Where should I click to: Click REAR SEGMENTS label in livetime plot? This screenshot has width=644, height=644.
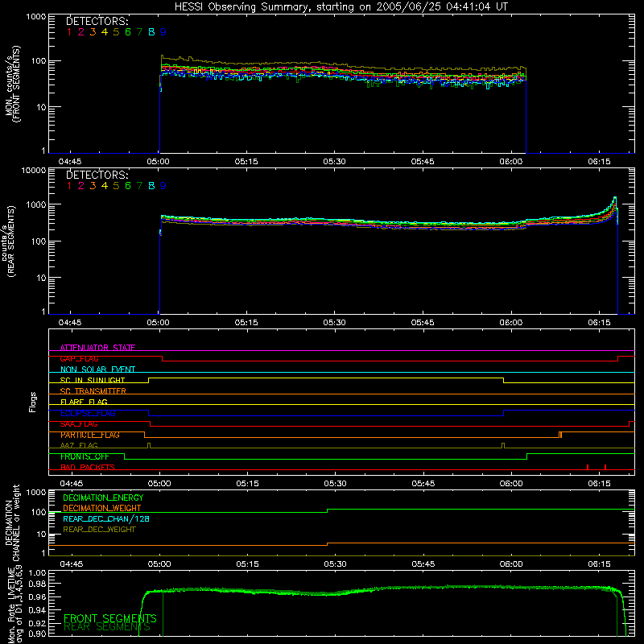[x=107, y=627]
